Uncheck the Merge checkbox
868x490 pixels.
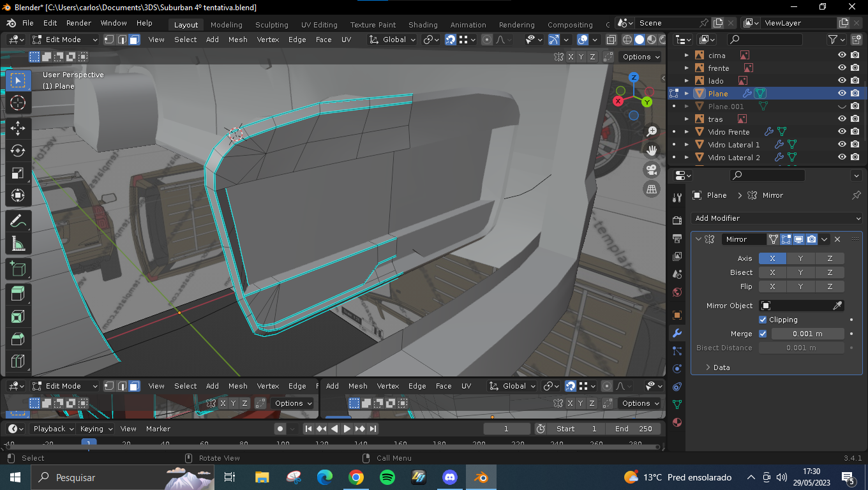(763, 334)
